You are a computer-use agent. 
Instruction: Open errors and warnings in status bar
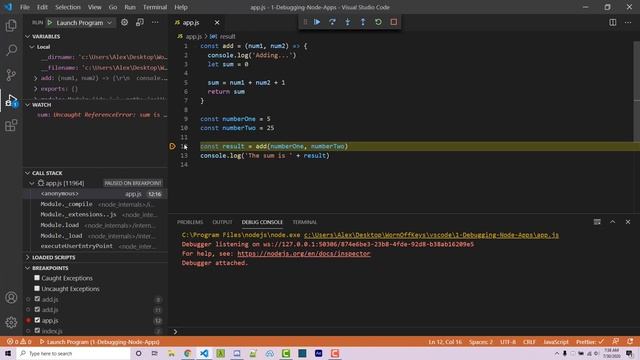click(19, 342)
